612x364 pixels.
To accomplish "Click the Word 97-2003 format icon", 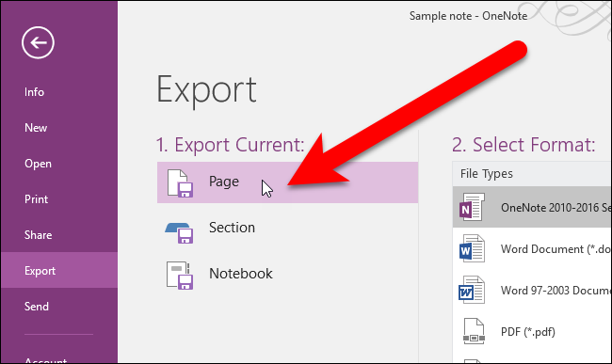I will pos(472,290).
